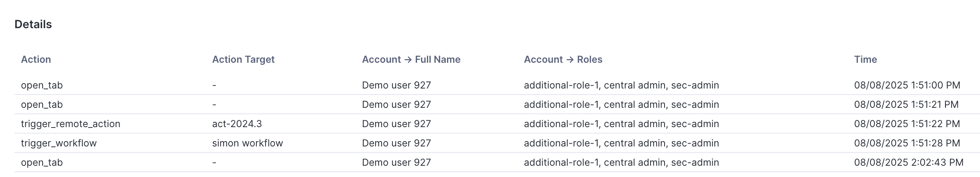Select the trigger_remote_action cell
The image size is (980, 177).
tap(71, 124)
